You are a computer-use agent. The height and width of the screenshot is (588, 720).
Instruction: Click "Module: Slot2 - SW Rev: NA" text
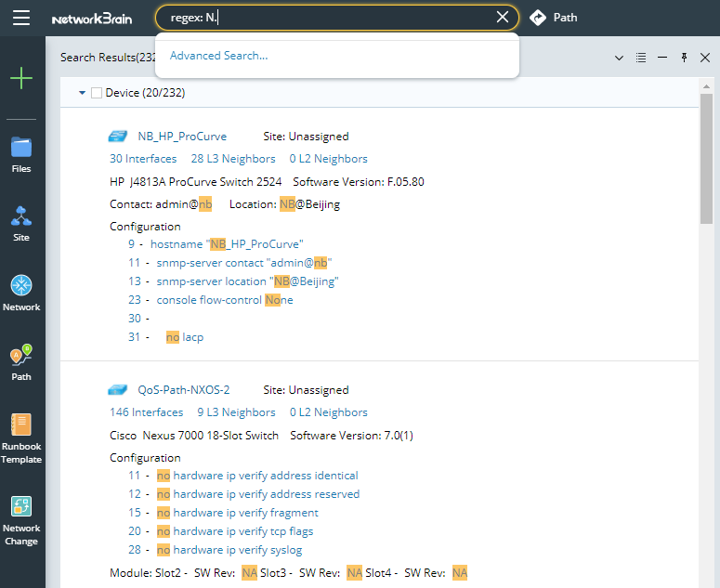pyautogui.click(x=184, y=573)
